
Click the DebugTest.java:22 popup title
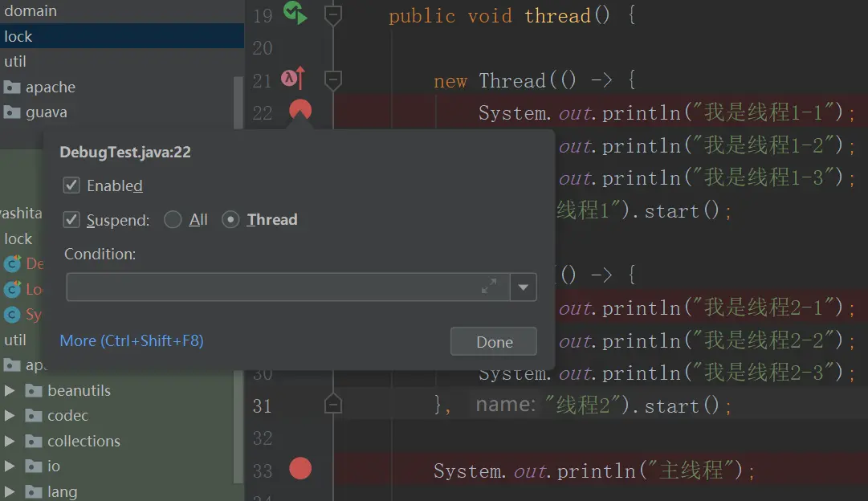point(125,152)
